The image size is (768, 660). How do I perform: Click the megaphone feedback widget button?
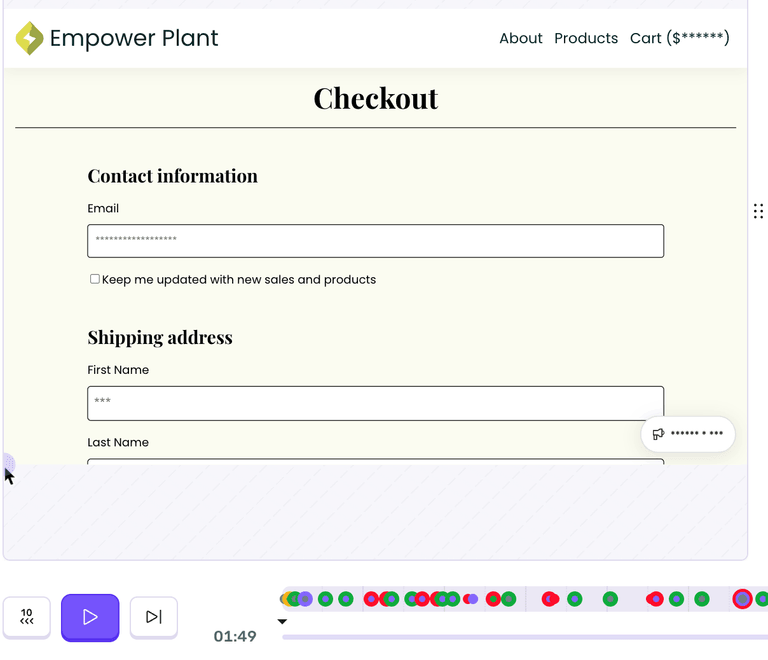pos(688,434)
